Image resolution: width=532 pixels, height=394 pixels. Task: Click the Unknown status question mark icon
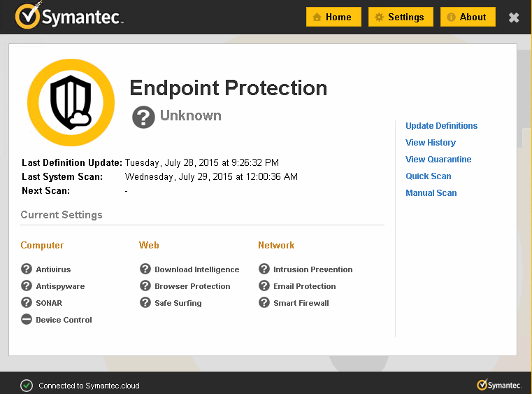click(143, 117)
